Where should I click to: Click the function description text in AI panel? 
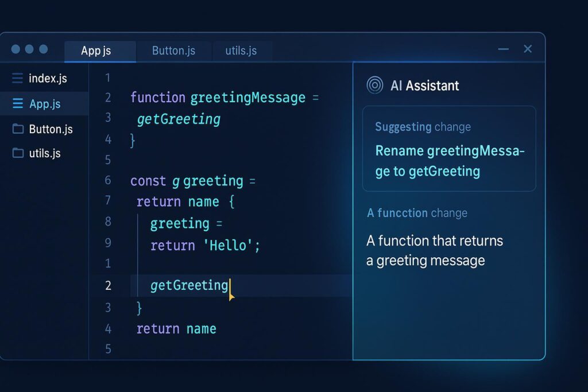(435, 250)
